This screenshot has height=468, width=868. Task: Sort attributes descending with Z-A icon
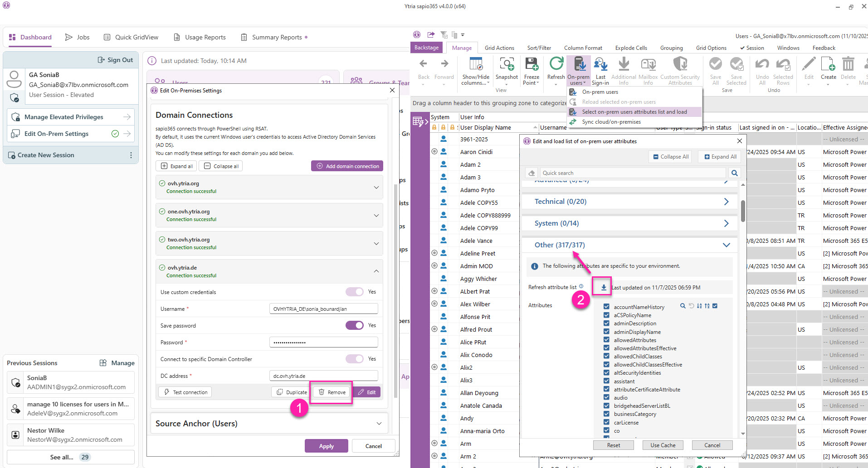[707, 306]
